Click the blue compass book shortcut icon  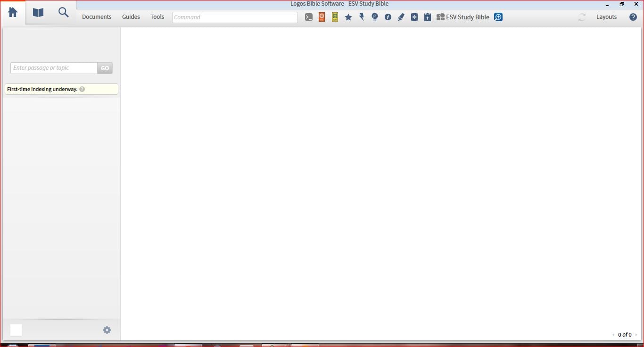414,17
